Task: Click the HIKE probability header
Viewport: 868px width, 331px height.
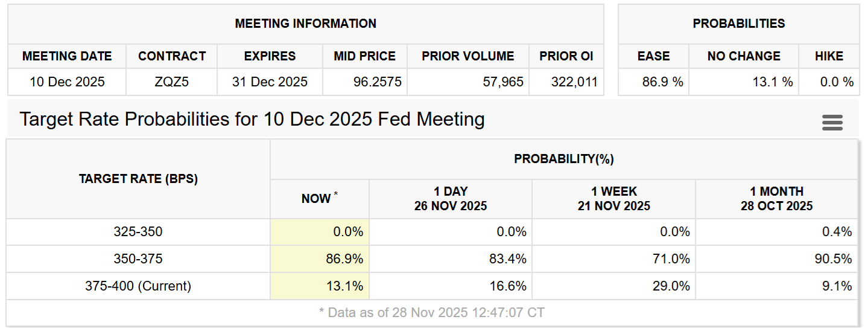Action: pyautogui.click(x=829, y=56)
